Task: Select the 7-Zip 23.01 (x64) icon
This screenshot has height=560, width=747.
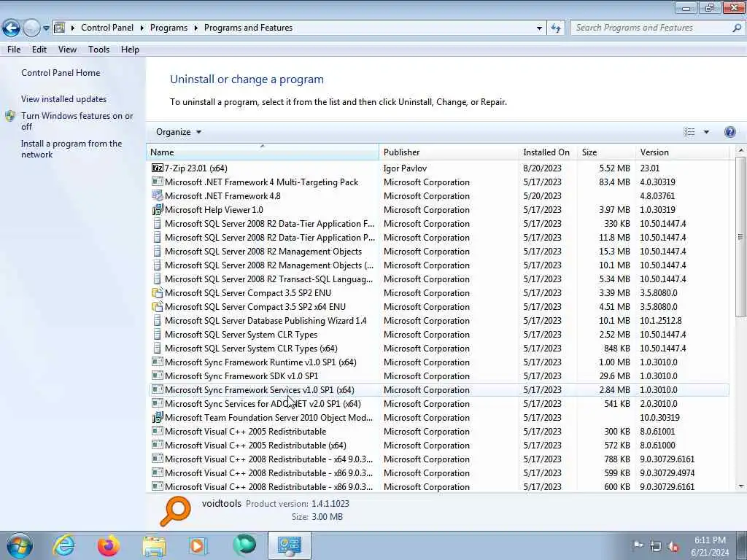Action: coord(158,168)
